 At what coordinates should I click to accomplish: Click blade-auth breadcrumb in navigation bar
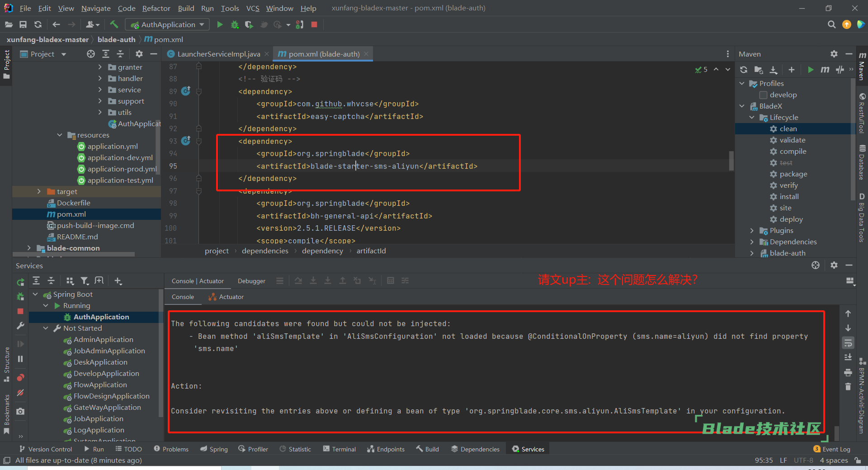pyautogui.click(x=116, y=39)
